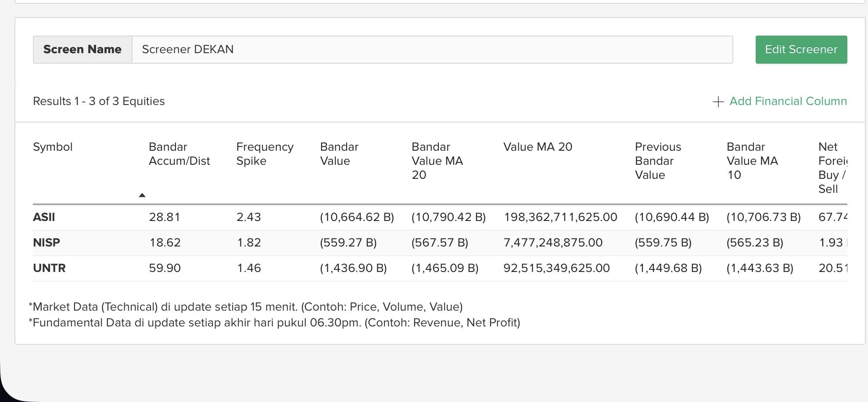The width and height of the screenshot is (868, 402).
Task: Click the Edit Screener button
Action: (801, 50)
